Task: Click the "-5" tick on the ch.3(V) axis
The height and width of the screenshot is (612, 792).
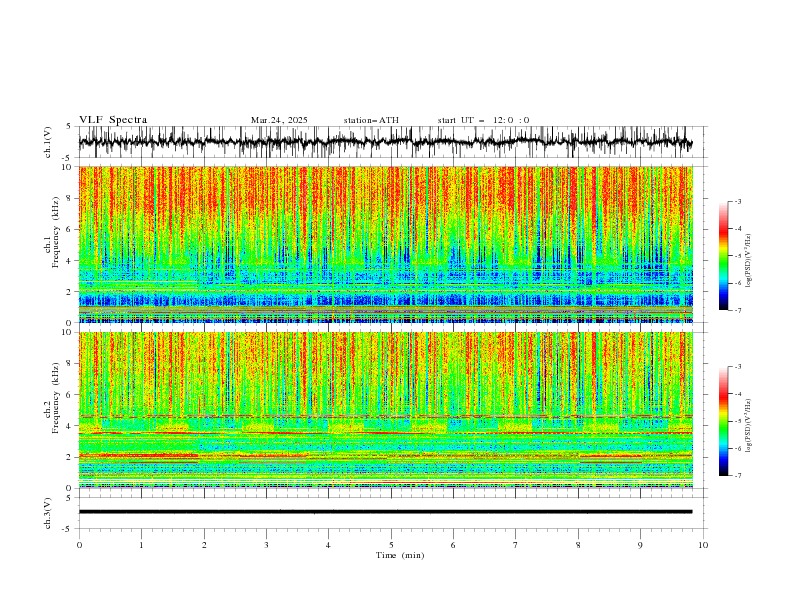Action: (x=68, y=529)
